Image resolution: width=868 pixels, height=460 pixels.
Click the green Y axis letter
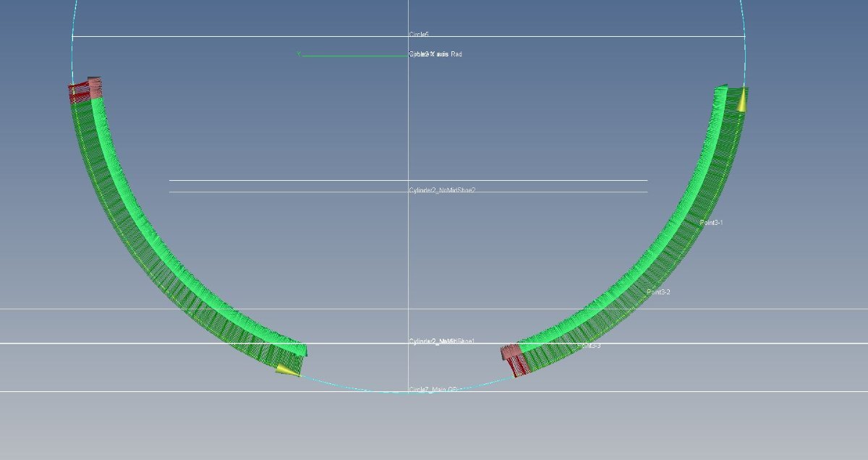point(298,54)
